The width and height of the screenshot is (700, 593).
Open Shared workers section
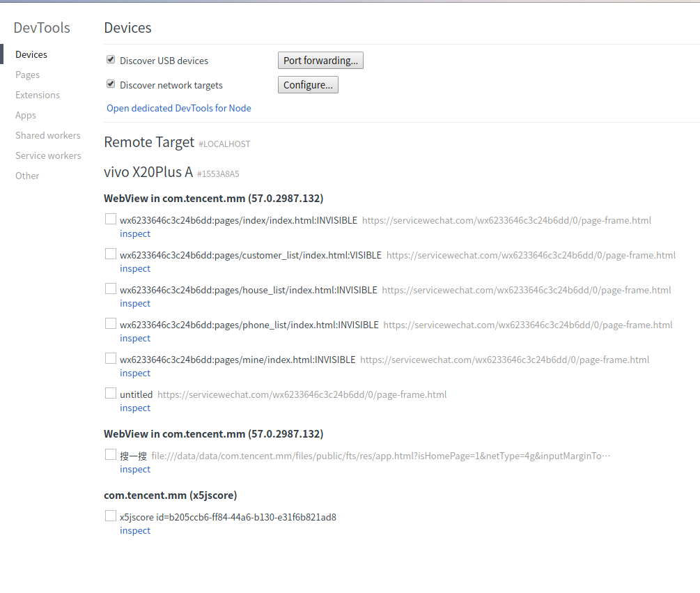48,135
